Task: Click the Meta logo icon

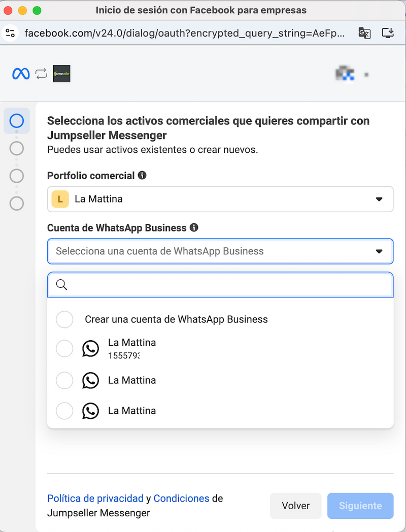Action: (21, 74)
